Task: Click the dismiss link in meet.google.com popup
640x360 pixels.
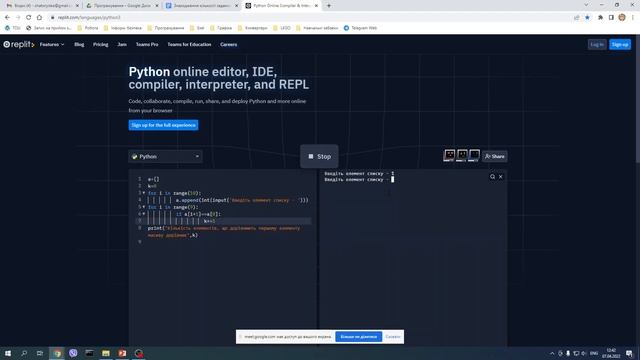Action: click(393, 337)
